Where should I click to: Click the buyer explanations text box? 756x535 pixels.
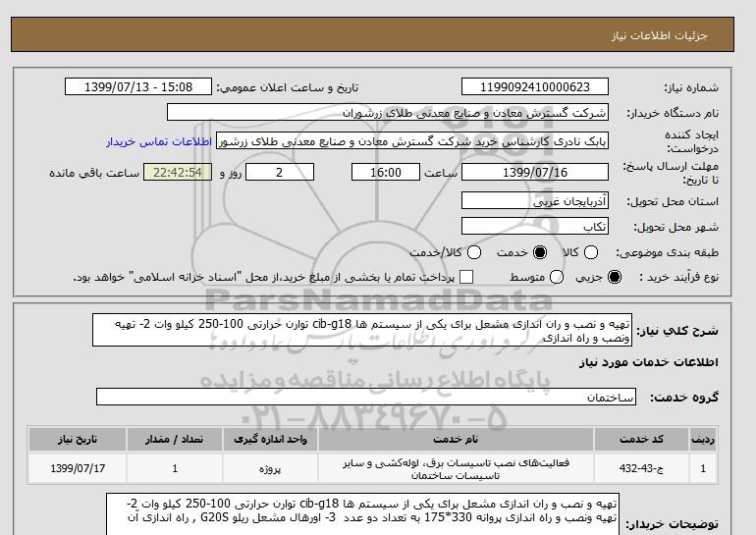pos(362,513)
